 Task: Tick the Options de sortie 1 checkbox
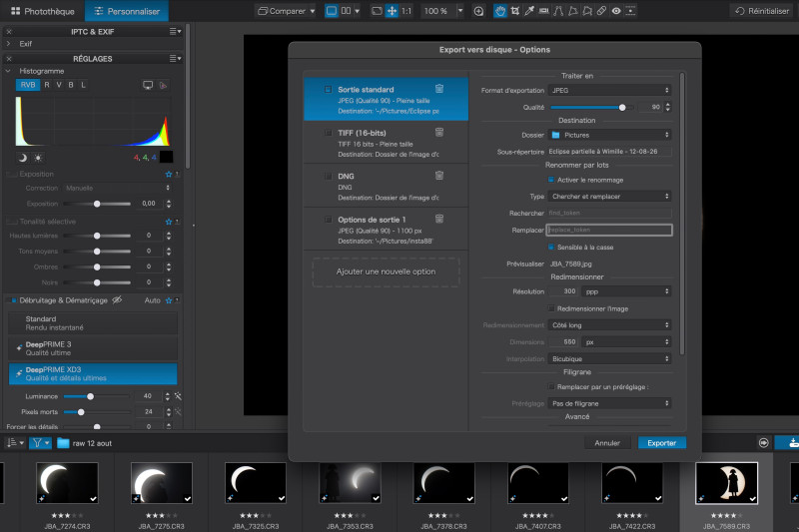pyautogui.click(x=329, y=220)
